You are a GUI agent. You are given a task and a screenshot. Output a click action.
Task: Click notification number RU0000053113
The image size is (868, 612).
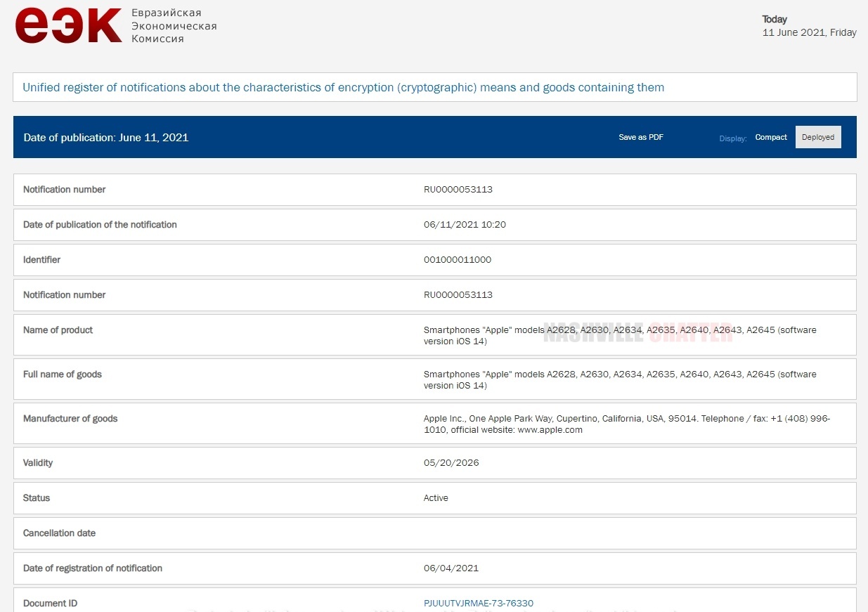tap(459, 189)
